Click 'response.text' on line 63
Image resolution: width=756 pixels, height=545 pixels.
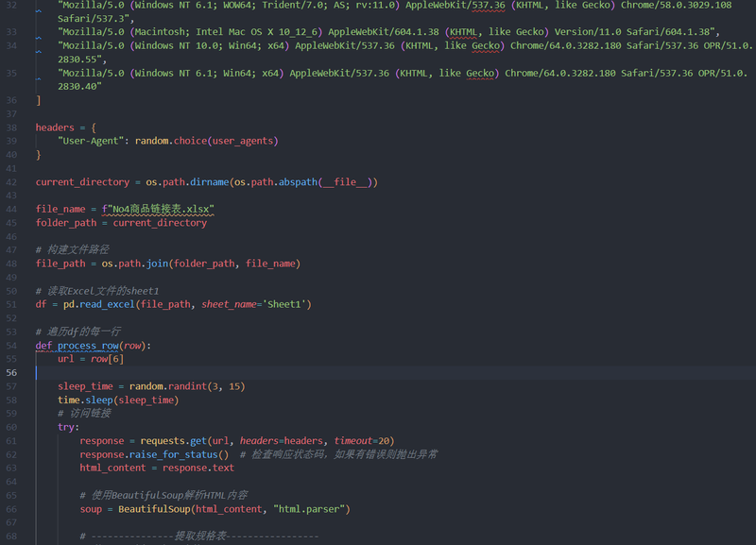coord(198,468)
